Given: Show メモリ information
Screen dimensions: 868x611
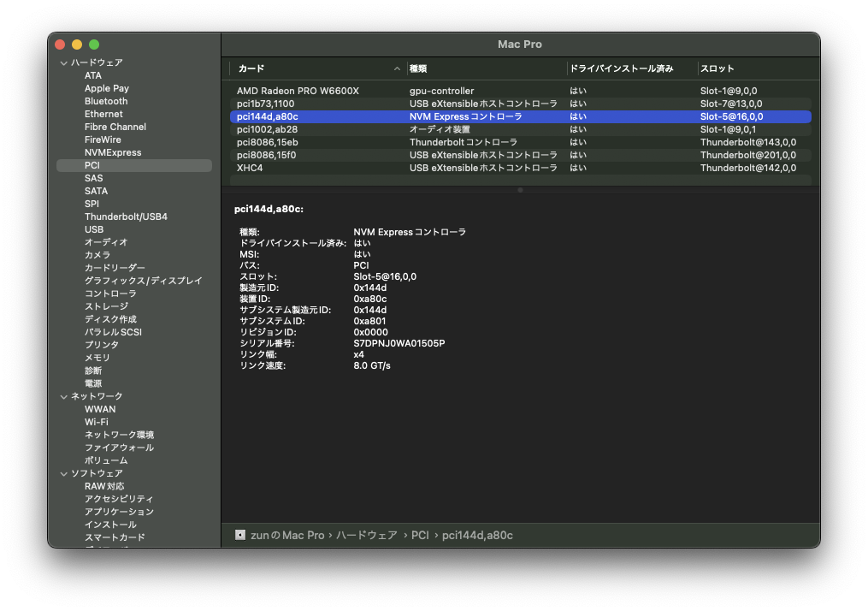Looking at the screenshot, I should (97, 358).
